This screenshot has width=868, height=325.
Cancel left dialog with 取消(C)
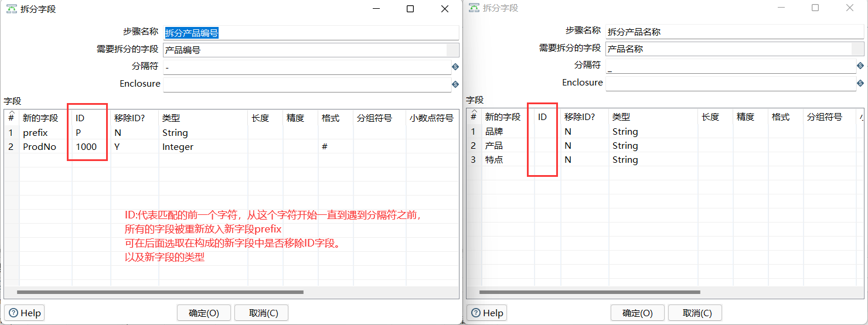(261, 313)
